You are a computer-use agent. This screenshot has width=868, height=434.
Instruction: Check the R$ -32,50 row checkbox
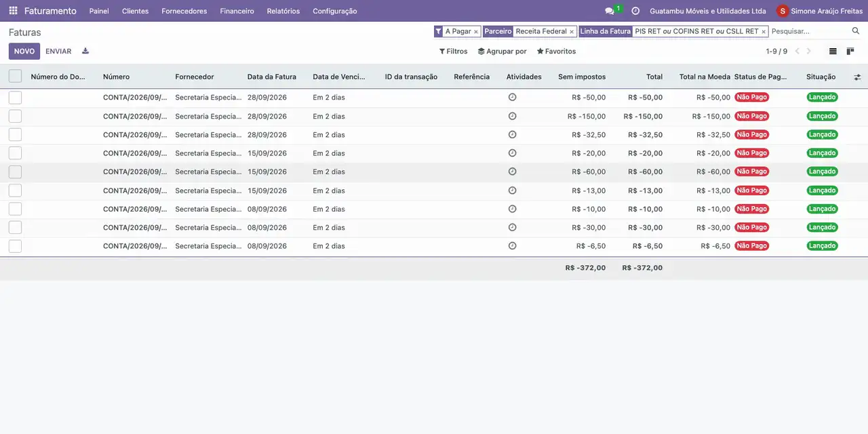(x=15, y=134)
